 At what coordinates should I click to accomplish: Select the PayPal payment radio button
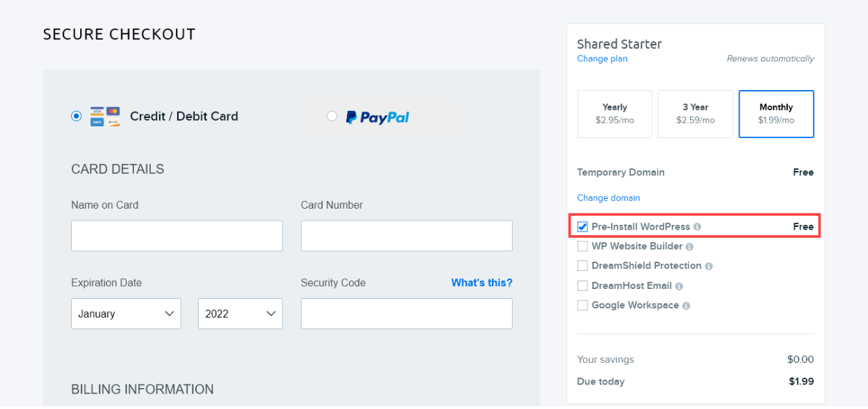[x=332, y=116]
